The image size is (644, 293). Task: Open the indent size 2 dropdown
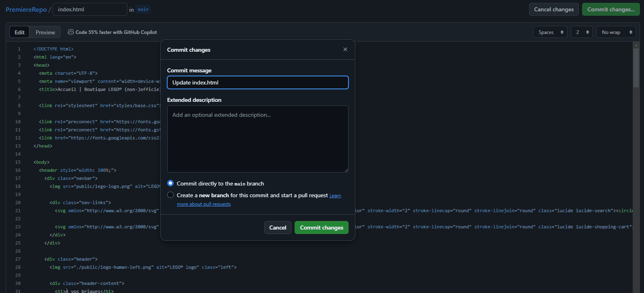coord(582,32)
